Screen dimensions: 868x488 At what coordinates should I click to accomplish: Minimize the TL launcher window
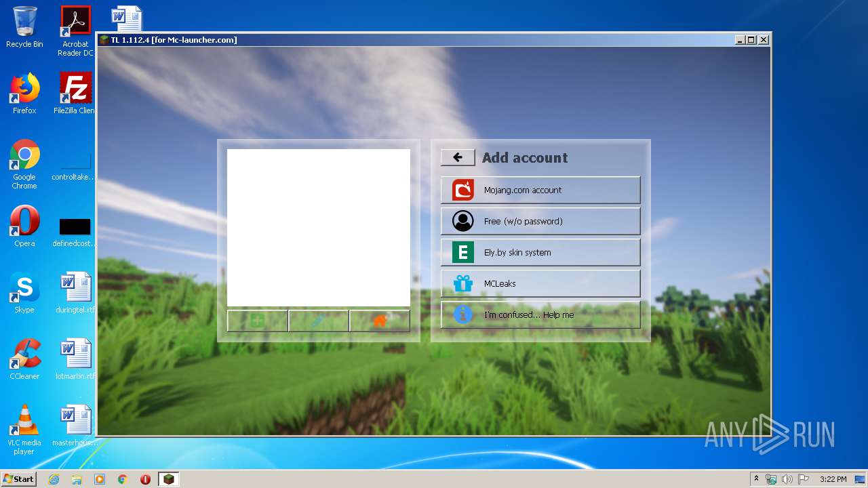739,40
